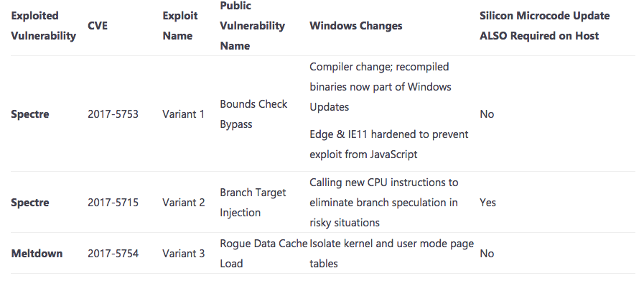
Task: Click the Variant 1 cell
Action: (183, 114)
